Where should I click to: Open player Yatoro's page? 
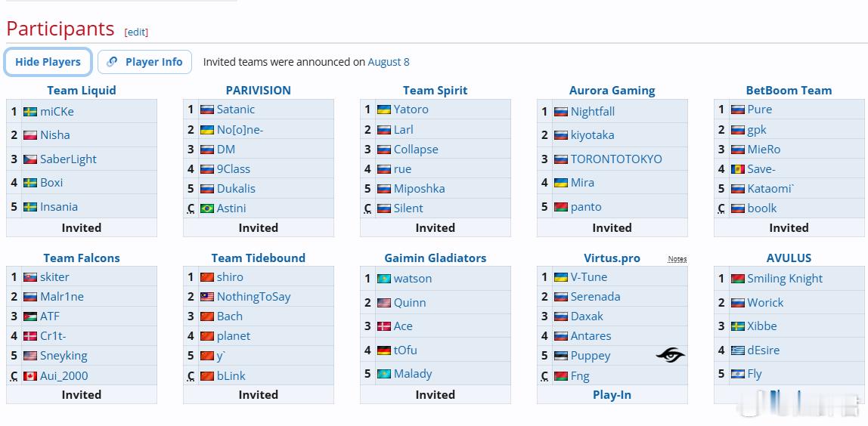tap(411, 110)
